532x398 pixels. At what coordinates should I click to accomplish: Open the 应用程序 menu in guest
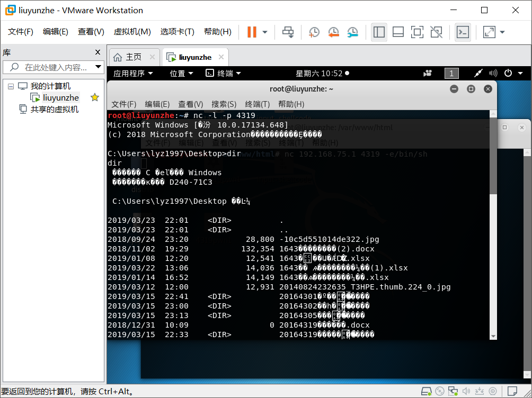tap(133, 73)
